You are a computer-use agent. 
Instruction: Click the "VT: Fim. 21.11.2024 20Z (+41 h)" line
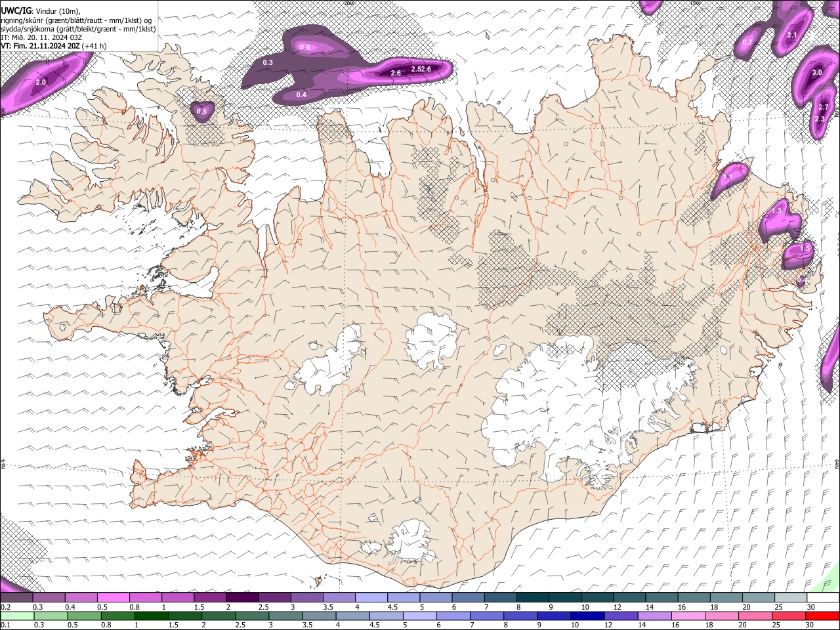pyautogui.click(x=54, y=46)
